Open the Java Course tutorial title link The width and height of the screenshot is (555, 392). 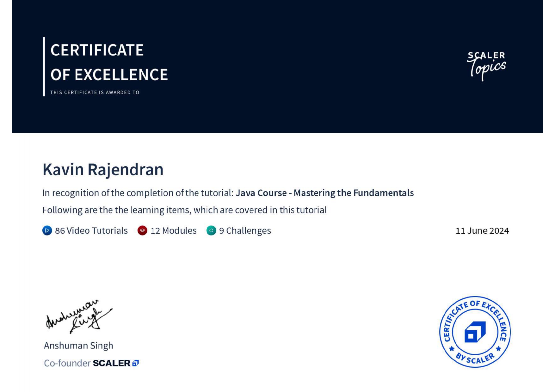pyautogui.click(x=325, y=193)
